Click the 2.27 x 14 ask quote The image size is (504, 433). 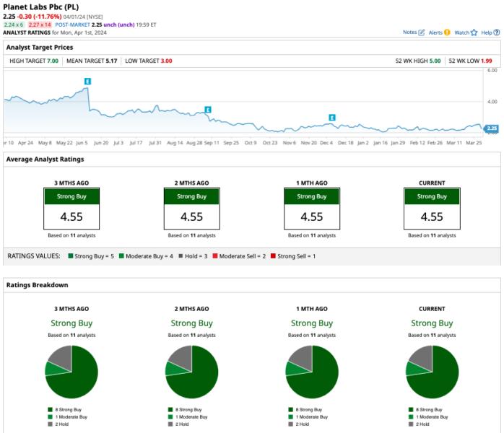(x=40, y=25)
